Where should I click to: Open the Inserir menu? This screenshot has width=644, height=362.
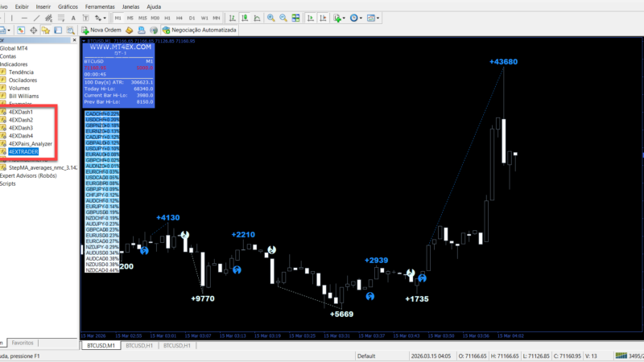click(x=43, y=6)
